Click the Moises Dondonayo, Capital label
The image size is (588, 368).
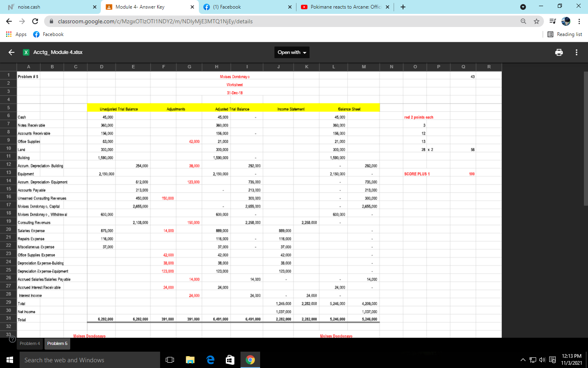(x=39, y=206)
